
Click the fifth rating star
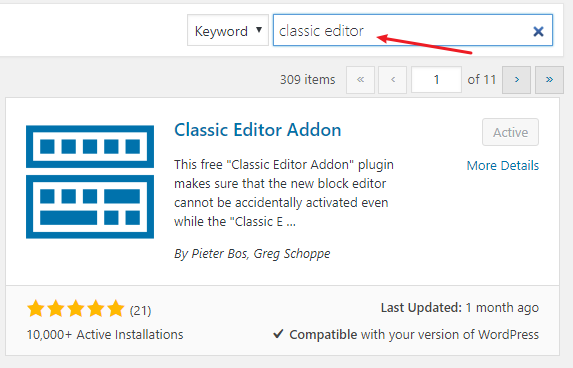pyautogui.click(x=115, y=308)
